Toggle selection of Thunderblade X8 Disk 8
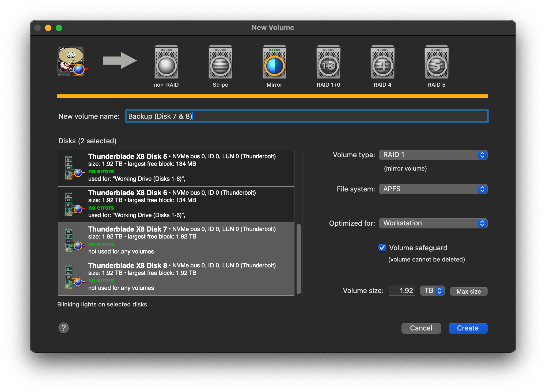The image size is (546, 392). click(x=176, y=277)
